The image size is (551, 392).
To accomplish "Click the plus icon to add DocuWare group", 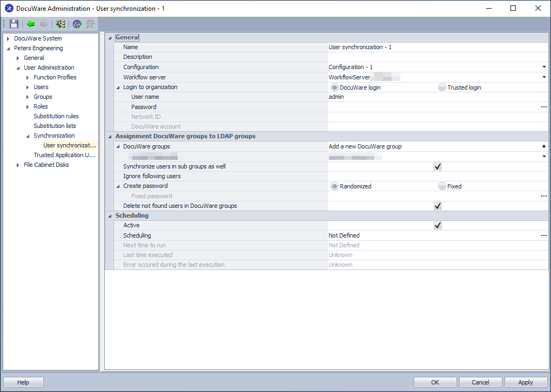I will pos(544,146).
